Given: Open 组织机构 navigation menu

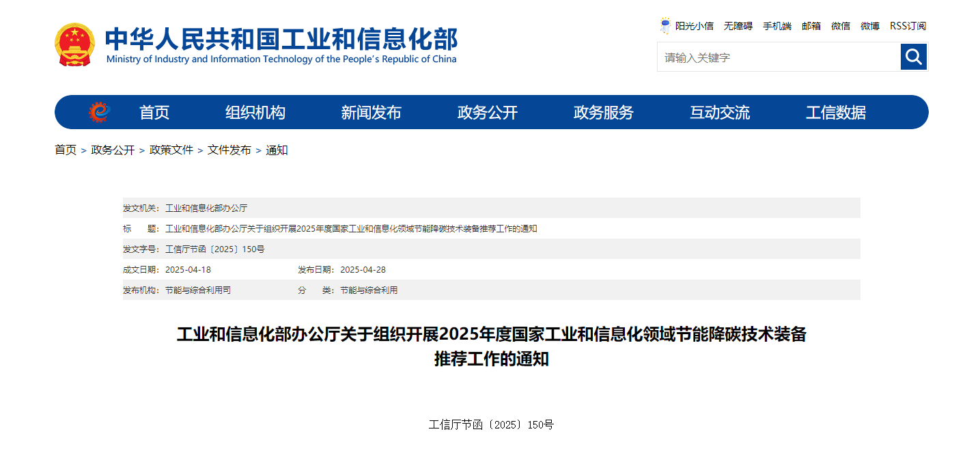Looking at the screenshot, I should (x=255, y=113).
